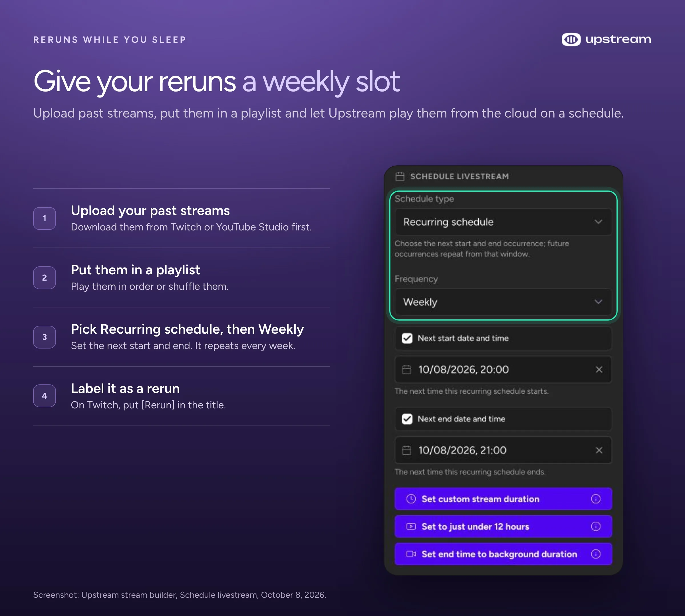Click 'SCHEDULE LIVESTREAM' panel title
This screenshot has width=685, height=616.
pyautogui.click(x=459, y=176)
